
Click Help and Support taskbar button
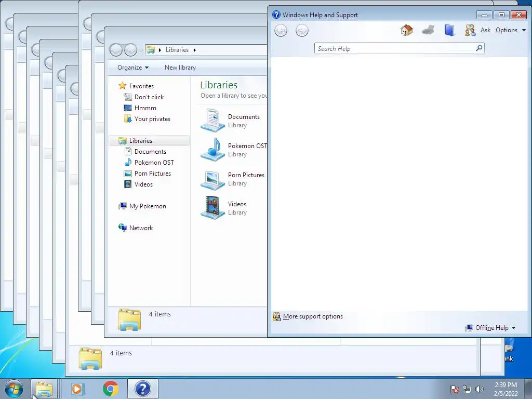point(143,389)
